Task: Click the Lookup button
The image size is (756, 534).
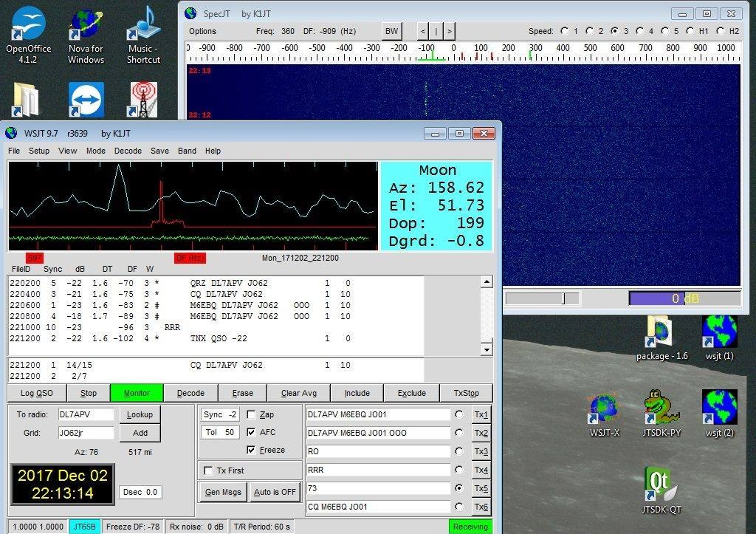Action: tap(140, 414)
